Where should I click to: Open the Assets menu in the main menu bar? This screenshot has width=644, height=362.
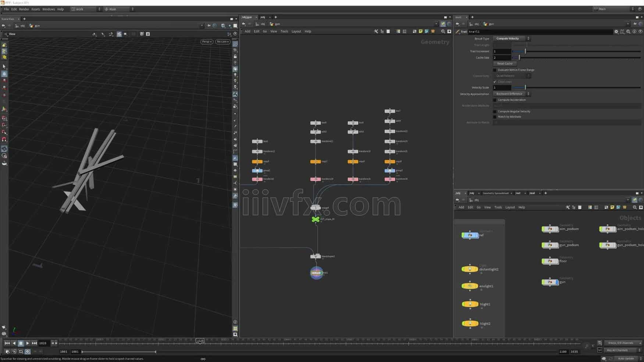[x=36, y=9]
